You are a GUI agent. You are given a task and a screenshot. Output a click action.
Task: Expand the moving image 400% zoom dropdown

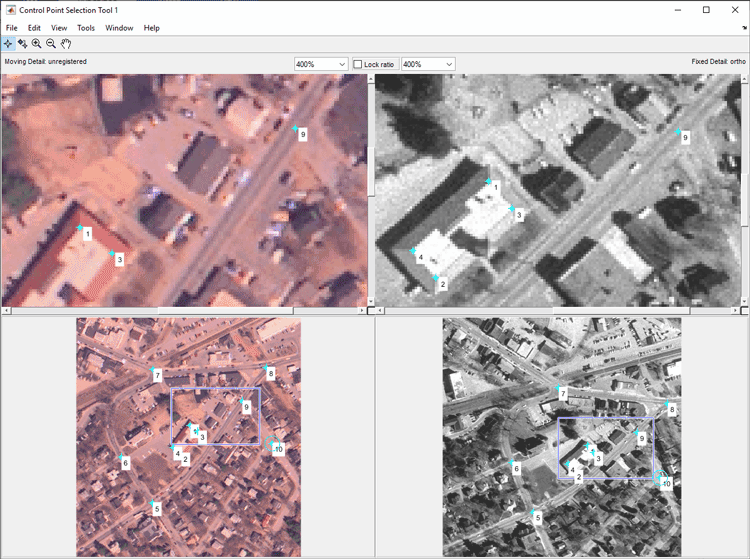(x=321, y=64)
